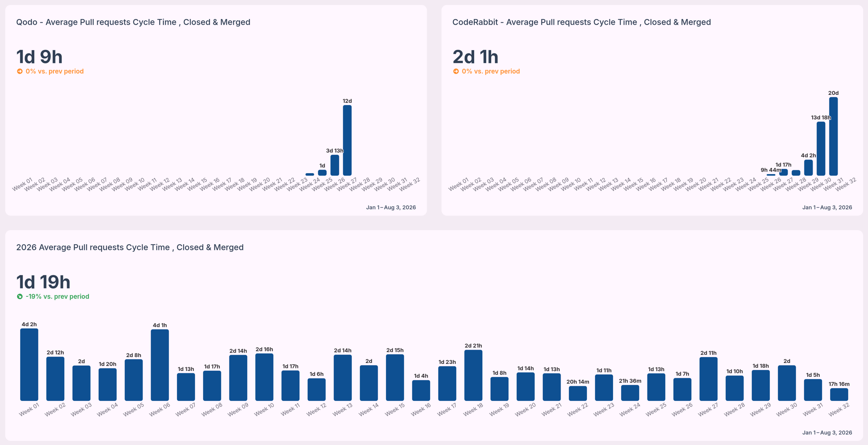The height and width of the screenshot is (445, 868).
Task: Select the Week 25 bar in Qodo chart
Action: point(322,172)
